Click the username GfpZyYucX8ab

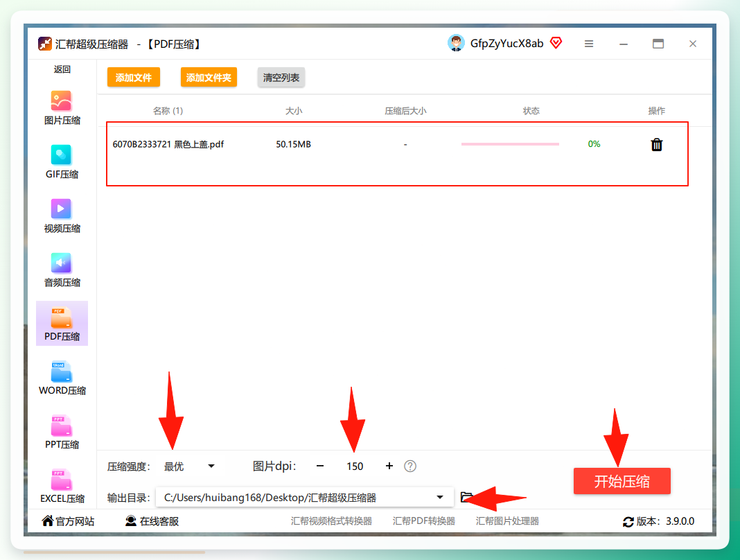coord(507,44)
